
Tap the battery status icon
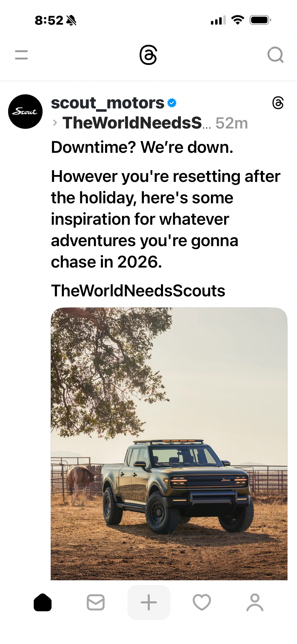point(260,20)
